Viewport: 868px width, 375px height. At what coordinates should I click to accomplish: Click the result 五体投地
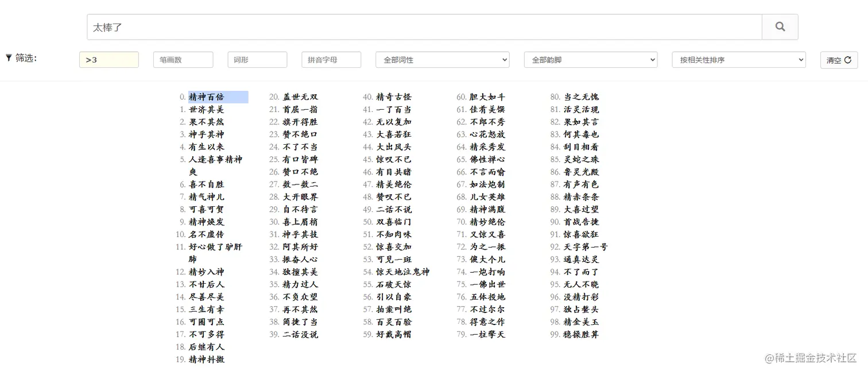tap(487, 297)
